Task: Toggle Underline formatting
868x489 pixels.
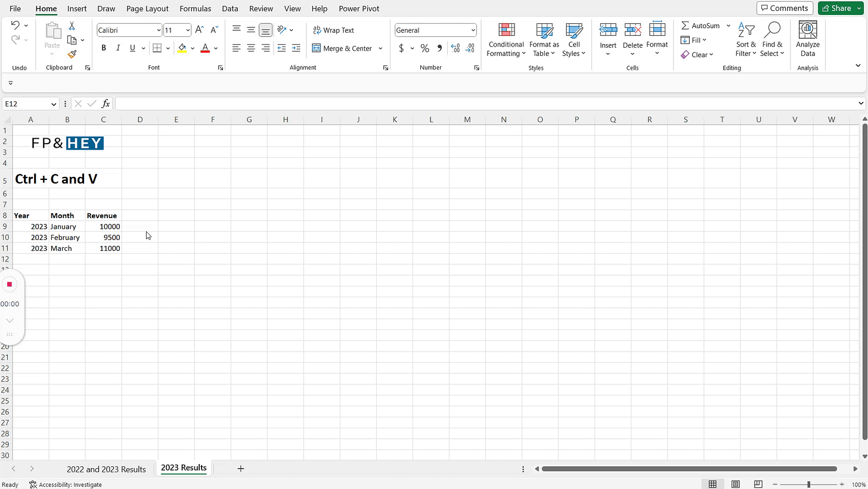Action: coord(132,48)
